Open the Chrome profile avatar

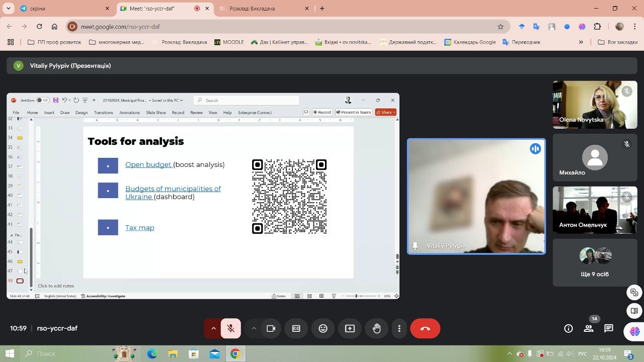click(619, 27)
